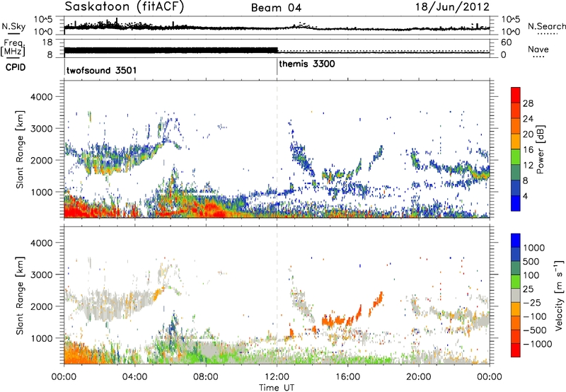
Task: Click the 'themis 3300' CPID text
Action: [x=307, y=64]
